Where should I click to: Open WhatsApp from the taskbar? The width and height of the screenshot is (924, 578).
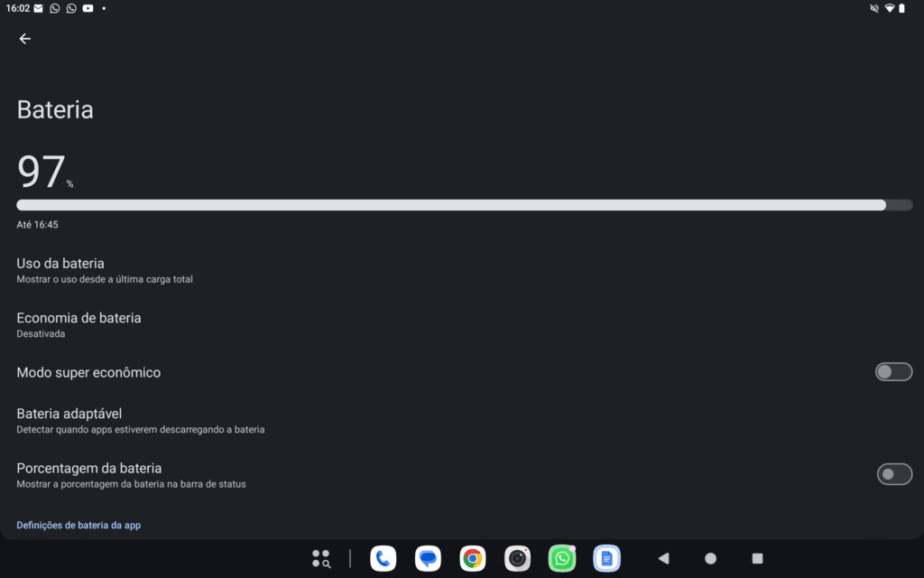[x=562, y=559]
